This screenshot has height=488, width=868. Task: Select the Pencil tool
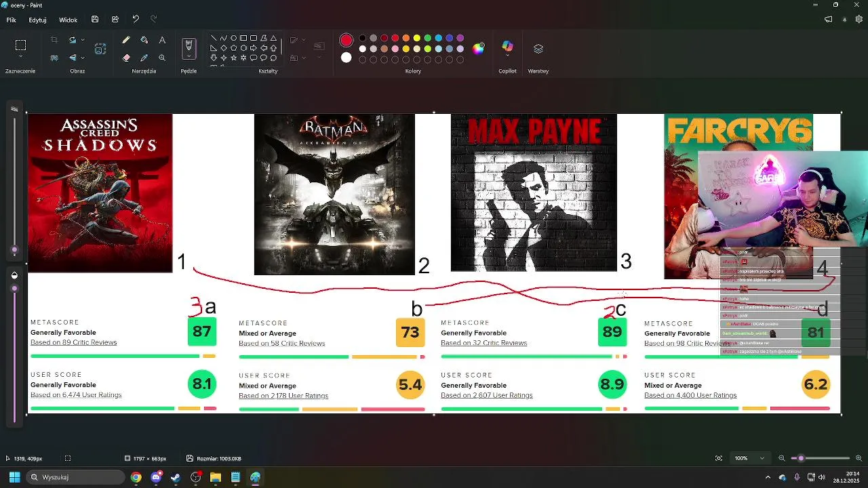click(126, 40)
